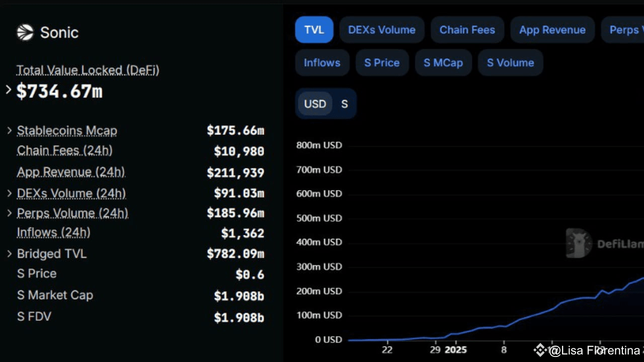Expand the Perps Volume (24h) row
Image resolution: width=644 pixels, height=362 pixels.
coord(10,213)
